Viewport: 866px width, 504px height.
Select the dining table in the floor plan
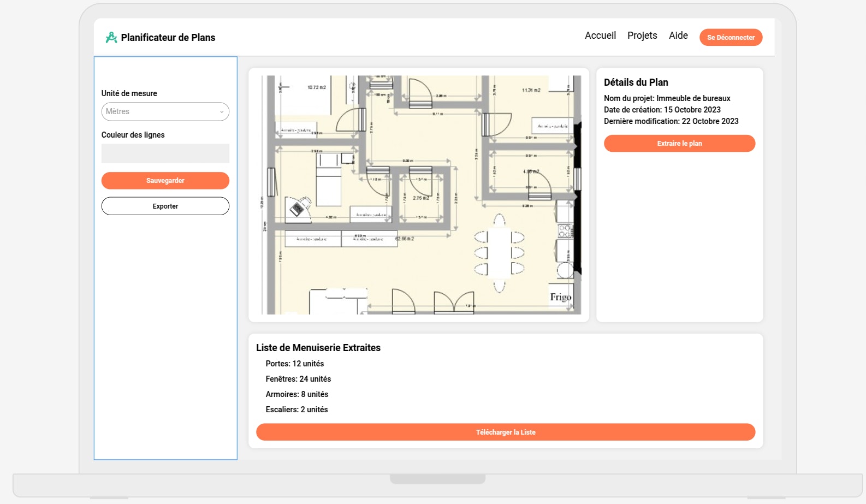point(499,253)
